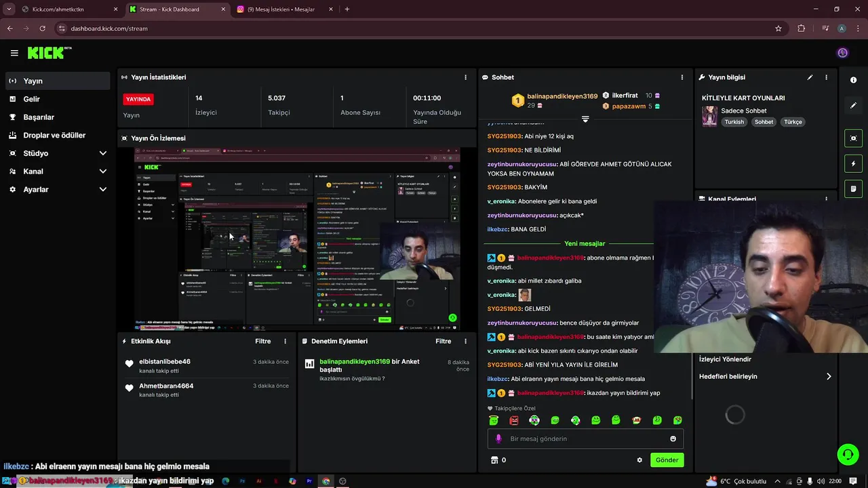Open Hedefleri belirleyin arrow

829,377
